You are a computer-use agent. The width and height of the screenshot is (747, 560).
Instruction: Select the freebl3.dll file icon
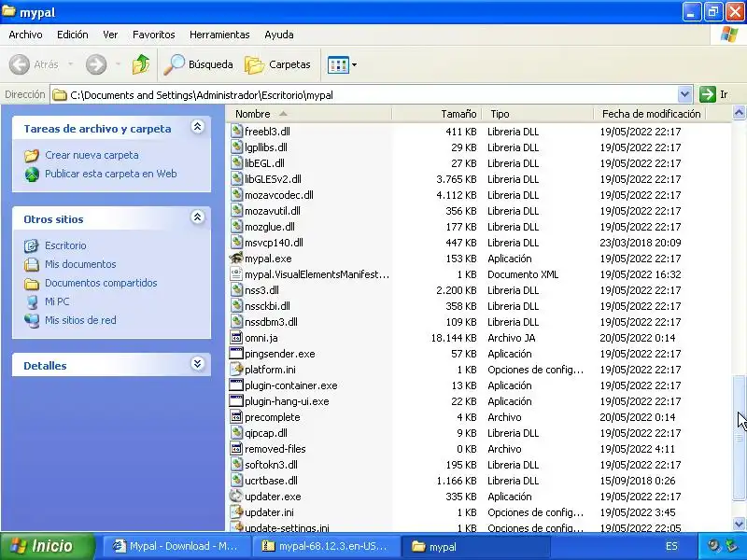236,131
